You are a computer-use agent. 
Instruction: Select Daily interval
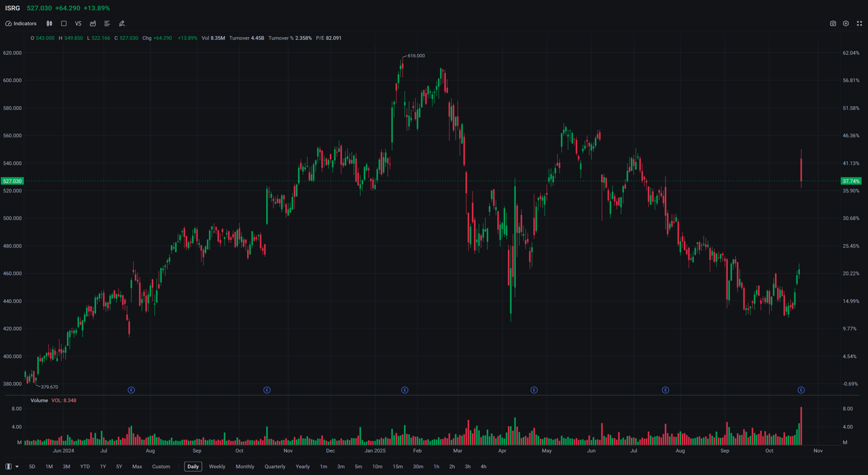tap(193, 467)
